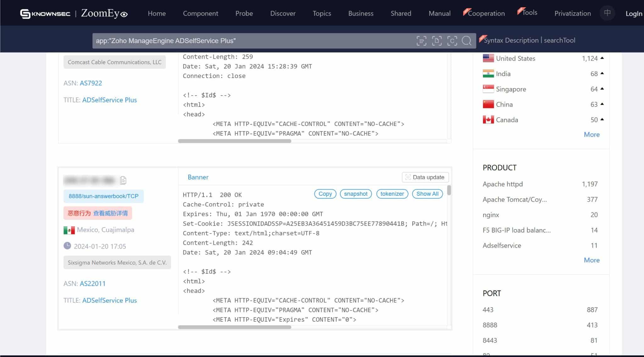
Task: Click the magnifying glass search icon
Action: click(x=467, y=41)
